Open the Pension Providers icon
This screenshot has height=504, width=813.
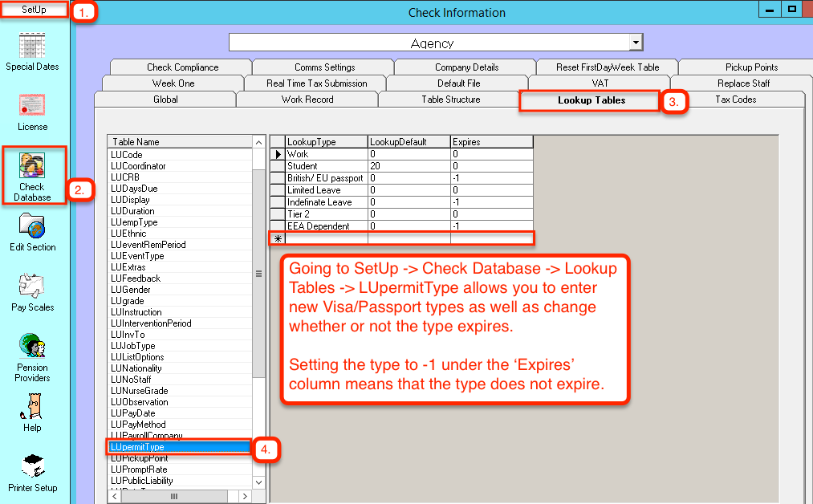(32, 347)
